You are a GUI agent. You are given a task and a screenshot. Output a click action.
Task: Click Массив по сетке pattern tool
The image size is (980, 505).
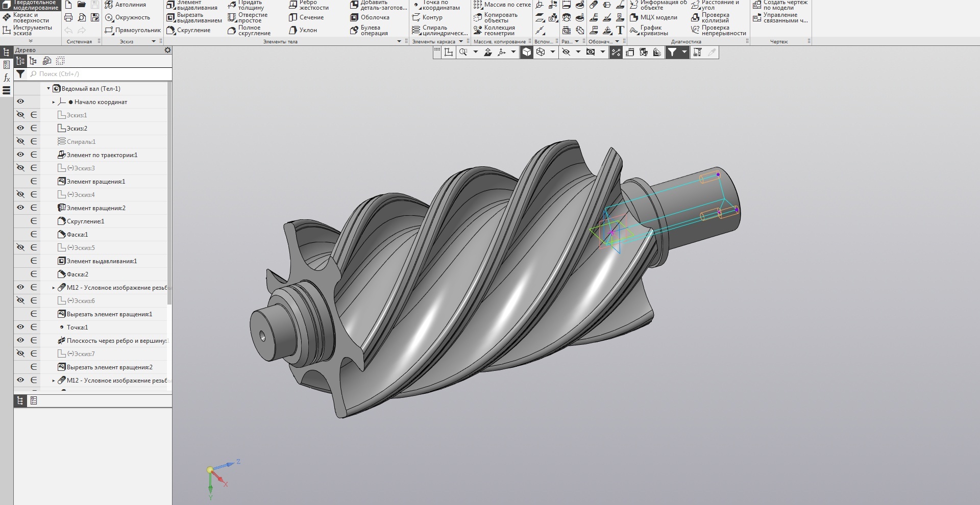point(502,5)
